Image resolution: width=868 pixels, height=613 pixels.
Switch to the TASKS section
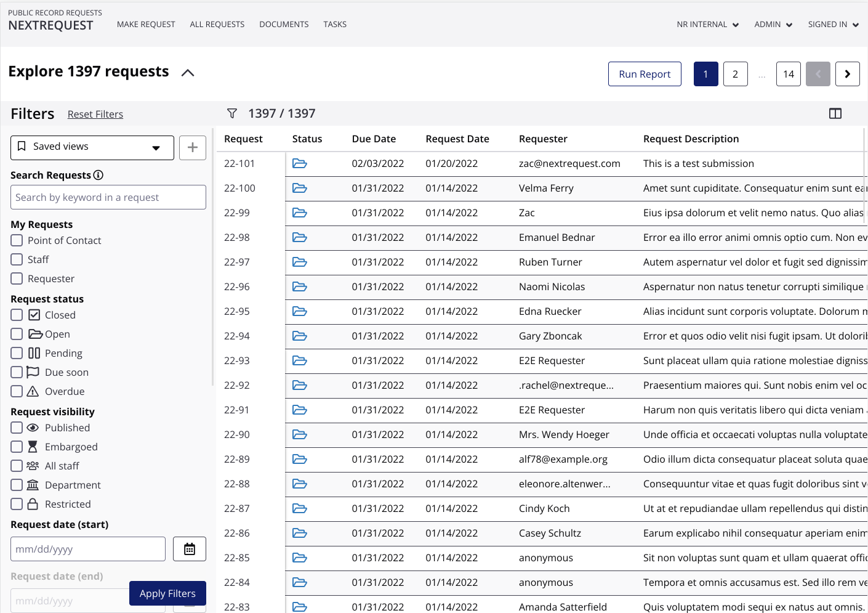point(335,24)
